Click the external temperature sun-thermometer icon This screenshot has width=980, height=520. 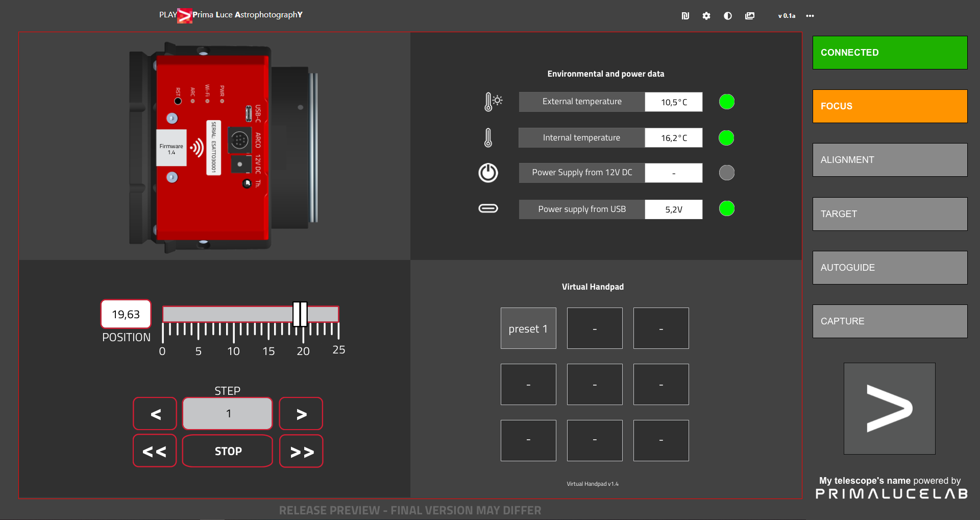pyautogui.click(x=493, y=102)
